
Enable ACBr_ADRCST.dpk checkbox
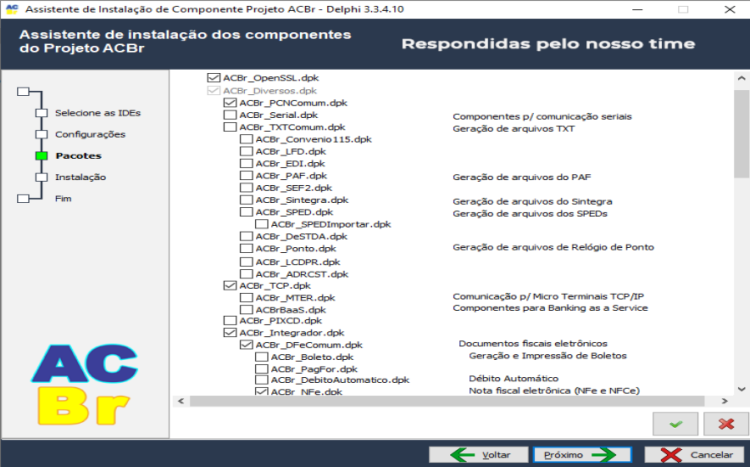[246, 274]
